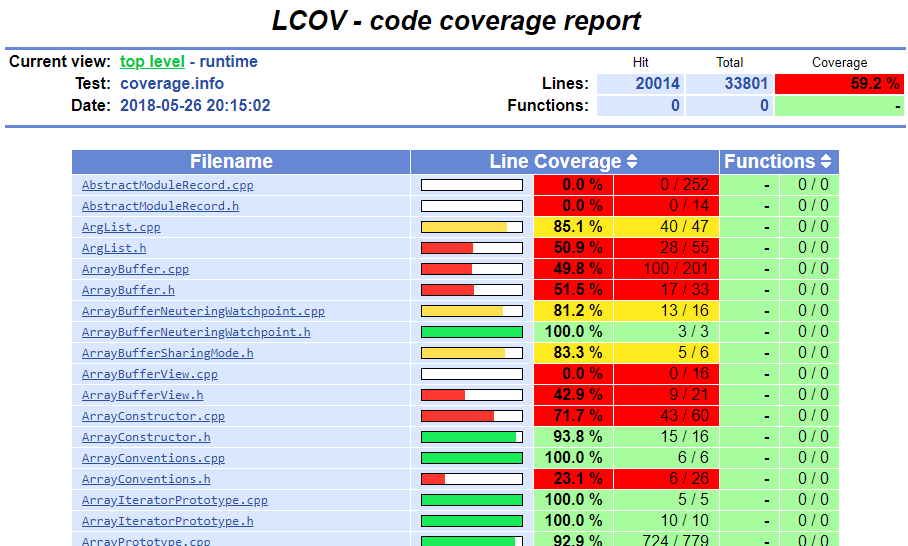Open ArrayConventions.h file link
908x546 pixels.
(146, 479)
